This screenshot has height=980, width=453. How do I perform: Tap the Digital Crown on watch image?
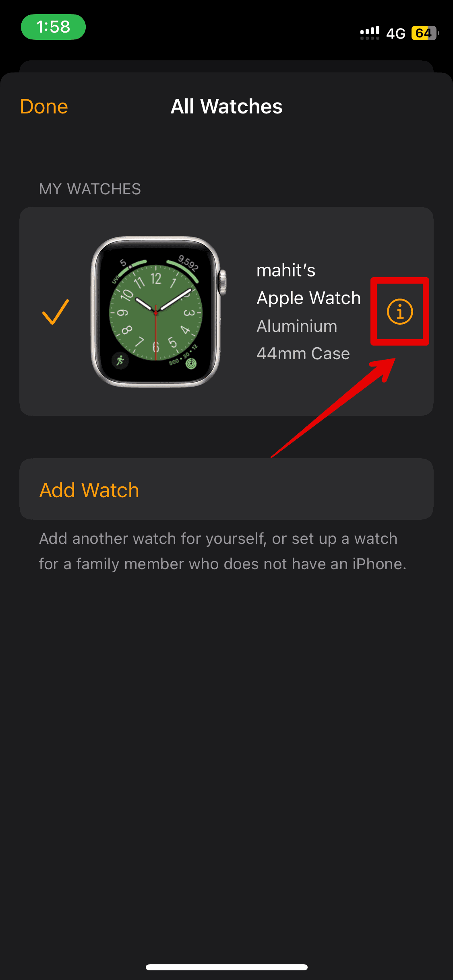click(222, 282)
